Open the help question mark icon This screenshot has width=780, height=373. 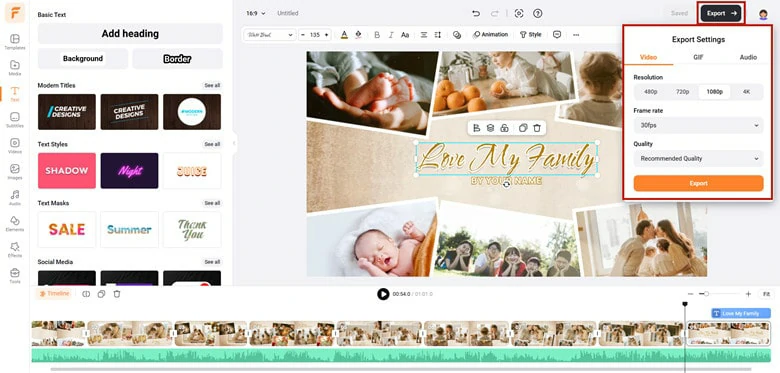pyautogui.click(x=537, y=13)
